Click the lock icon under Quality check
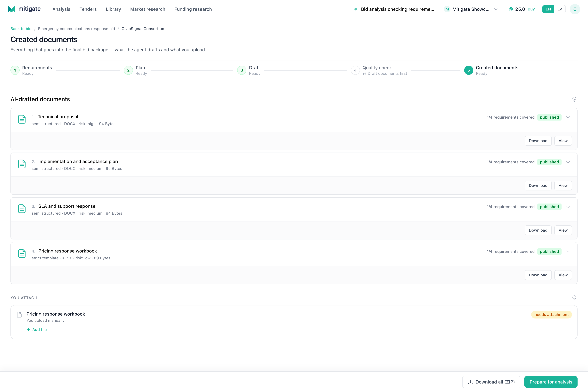The width and height of the screenshot is (588, 392). point(365,73)
